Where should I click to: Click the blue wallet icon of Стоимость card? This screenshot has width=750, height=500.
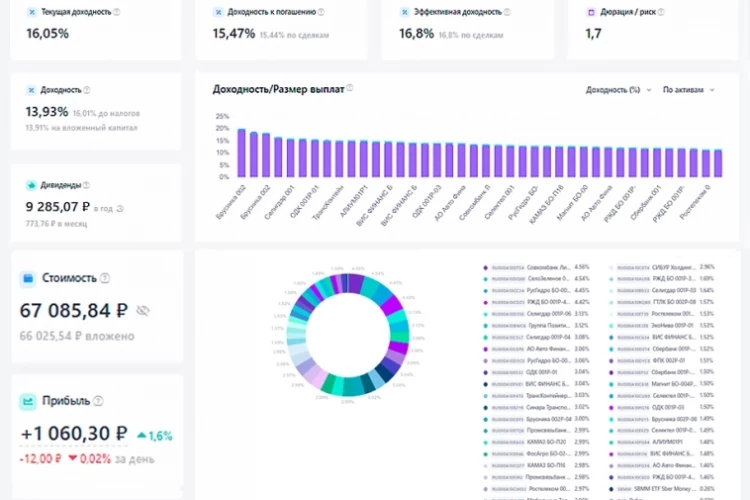click(x=28, y=278)
